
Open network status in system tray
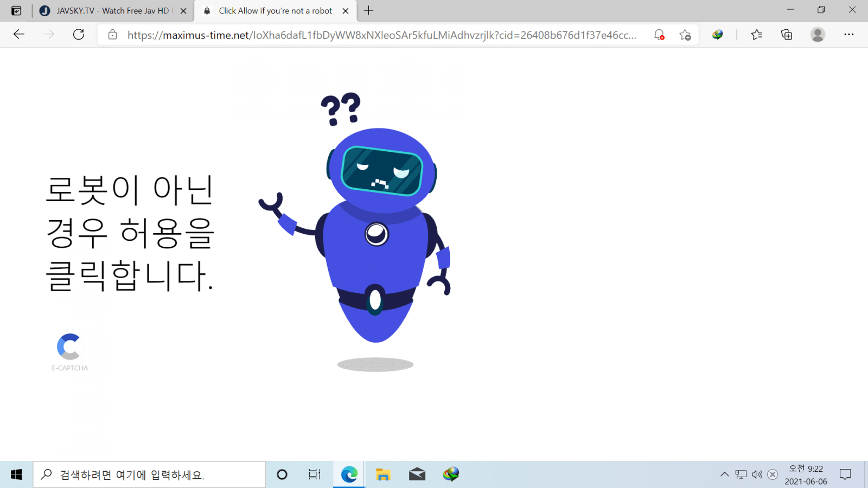point(741,474)
